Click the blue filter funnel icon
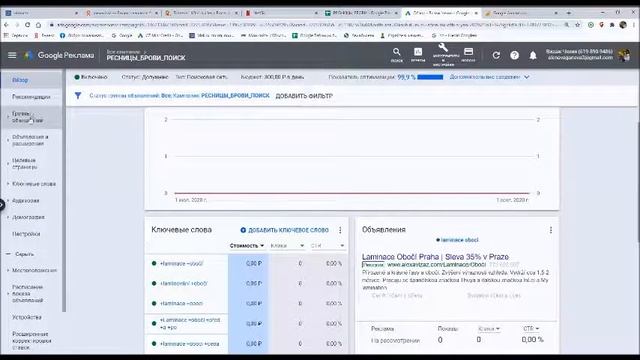The image size is (640, 360). (x=78, y=96)
